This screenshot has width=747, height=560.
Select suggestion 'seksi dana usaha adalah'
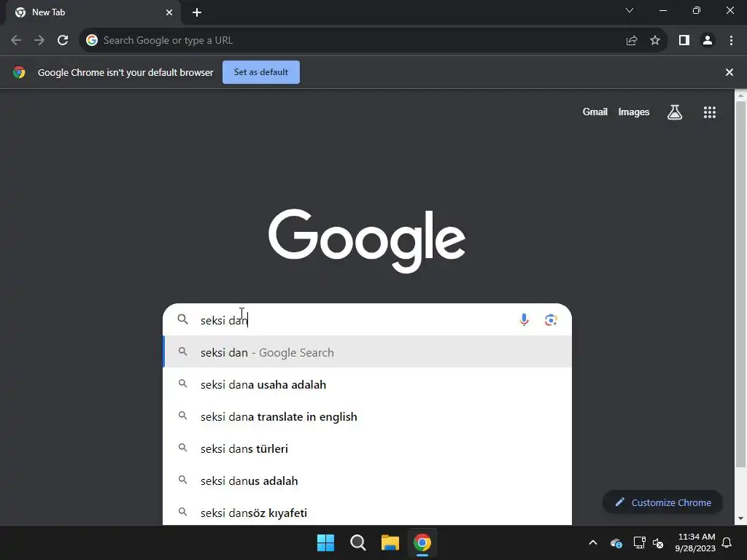click(368, 384)
